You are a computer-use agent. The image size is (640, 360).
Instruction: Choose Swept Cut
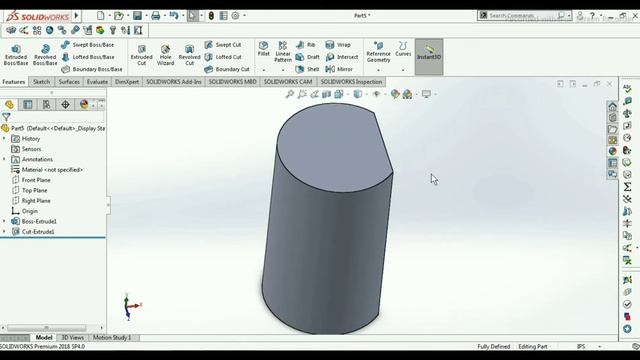[223, 45]
